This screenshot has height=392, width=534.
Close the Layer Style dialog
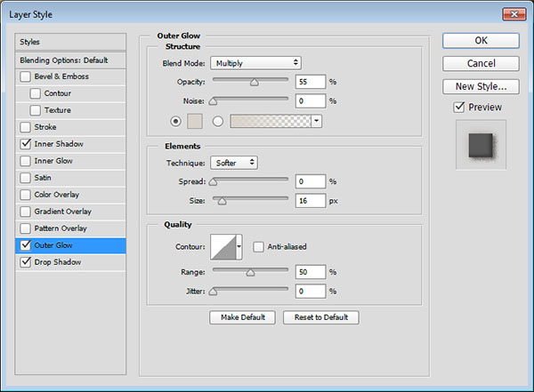coord(510,13)
